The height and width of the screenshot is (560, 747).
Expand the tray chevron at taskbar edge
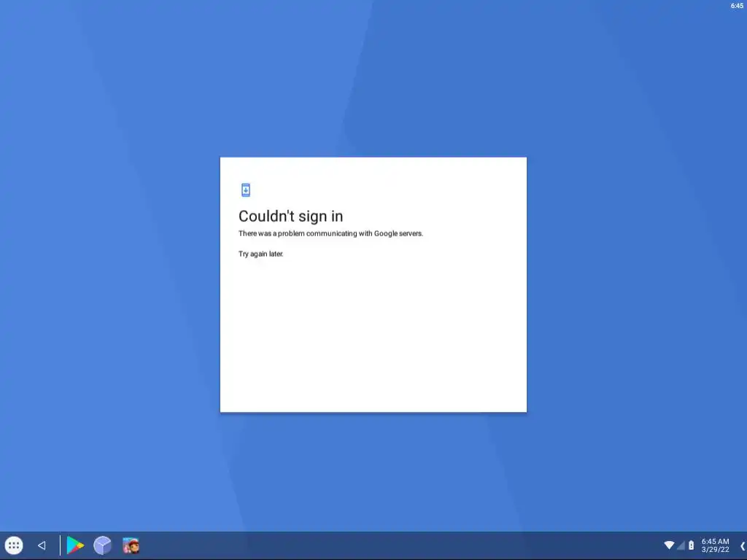[x=742, y=545]
